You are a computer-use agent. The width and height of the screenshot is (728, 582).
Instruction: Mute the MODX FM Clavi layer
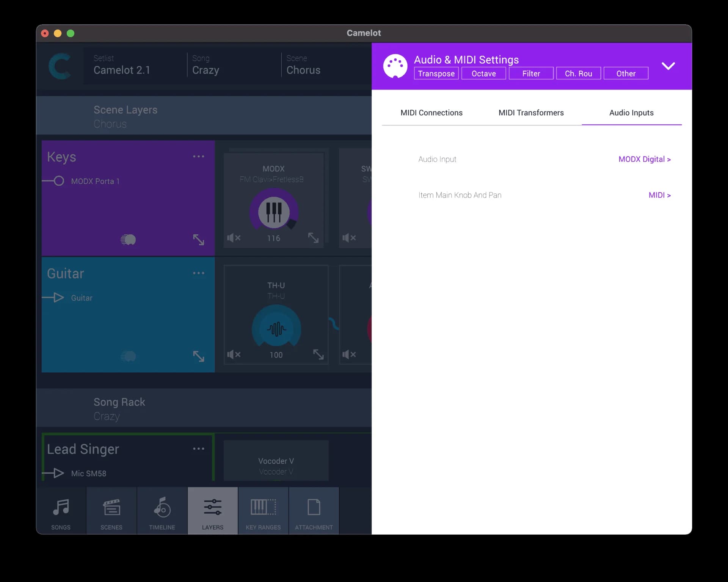tap(234, 238)
